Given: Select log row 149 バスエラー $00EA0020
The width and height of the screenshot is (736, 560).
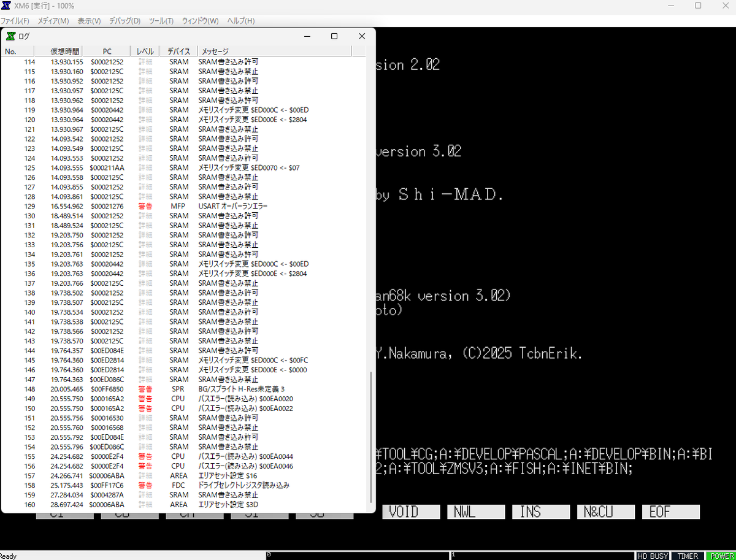Looking at the screenshot, I should click(x=184, y=399).
